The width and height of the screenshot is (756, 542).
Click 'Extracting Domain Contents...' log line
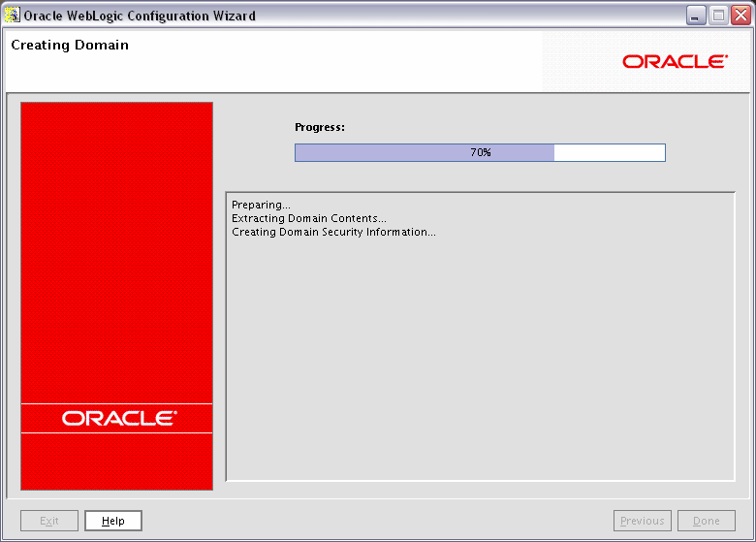[309, 218]
